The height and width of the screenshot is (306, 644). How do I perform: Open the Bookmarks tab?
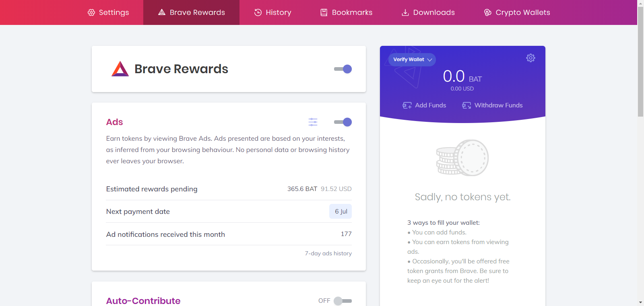point(346,12)
